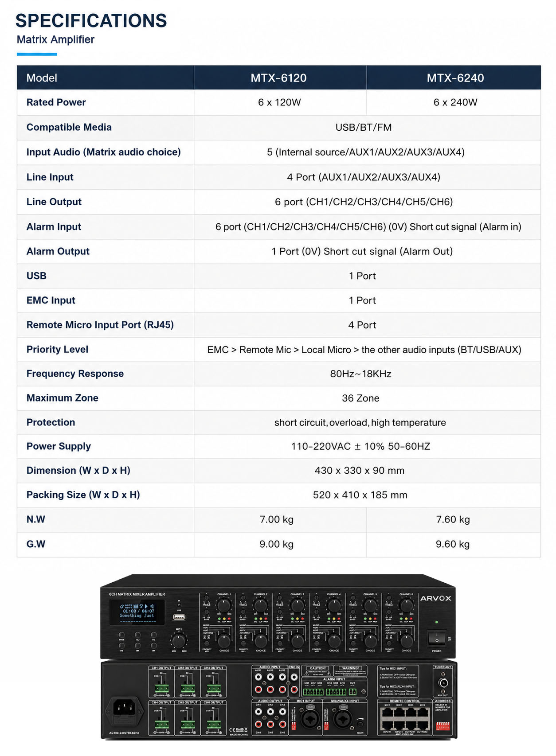
Task: Click the CH5 OUTPUT green terminal
Action: pyautogui.click(x=188, y=725)
